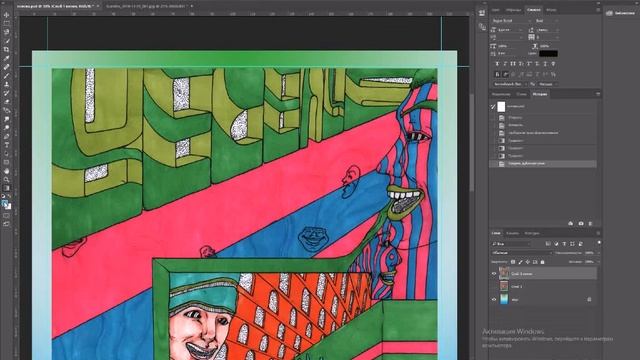
Task: Open the layer filter kind dropdown
Action: pos(511,244)
